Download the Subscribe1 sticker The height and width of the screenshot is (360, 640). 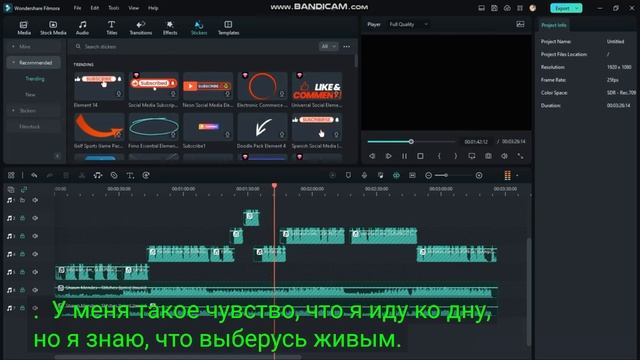227,134
